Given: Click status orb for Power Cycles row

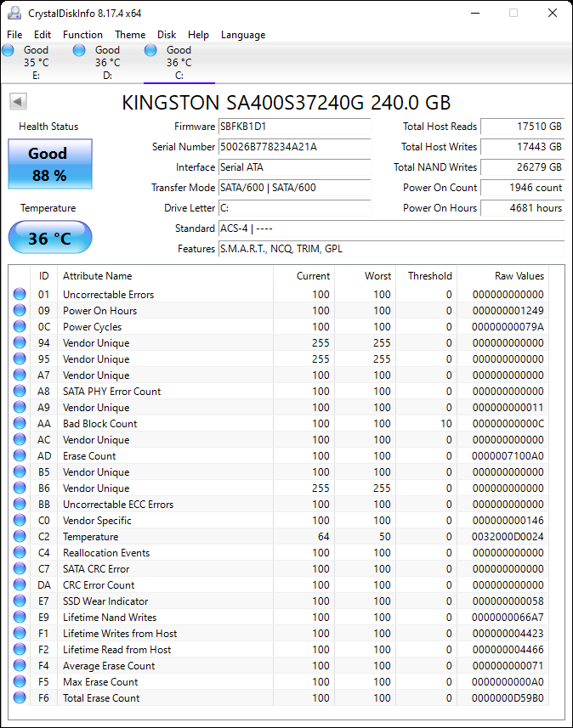Looking at the screenshot, I should 20,326.
